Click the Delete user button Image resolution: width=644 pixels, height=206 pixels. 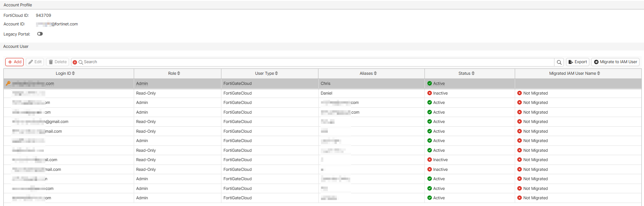click(x=58, y=62)
